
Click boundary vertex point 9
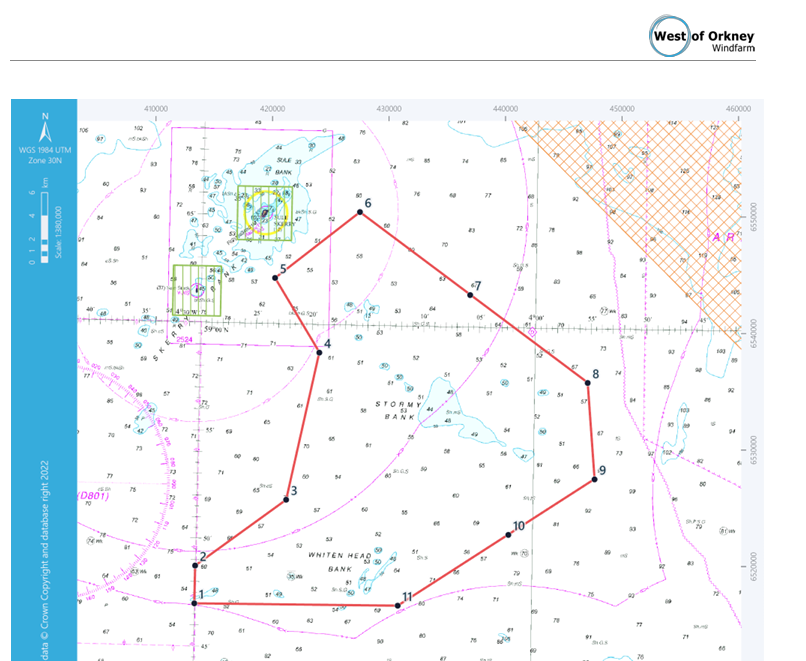pos(594,480)
